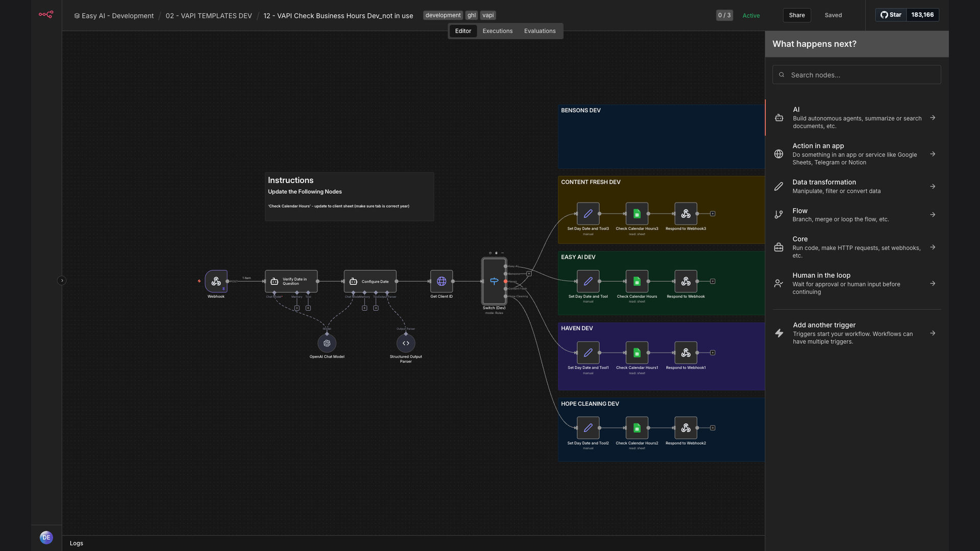
Task: Select the Switch (Dev) node
Action: tap(494, 281)
